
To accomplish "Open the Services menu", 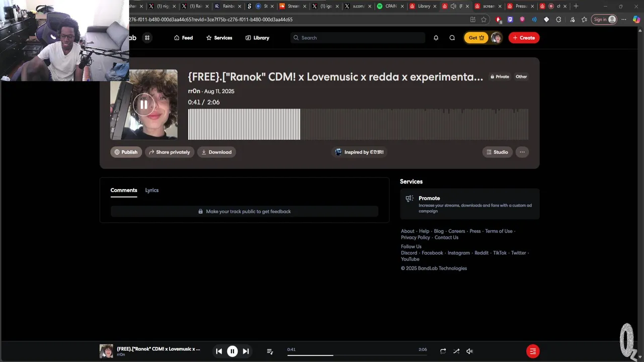I will (x=219, y=38).
